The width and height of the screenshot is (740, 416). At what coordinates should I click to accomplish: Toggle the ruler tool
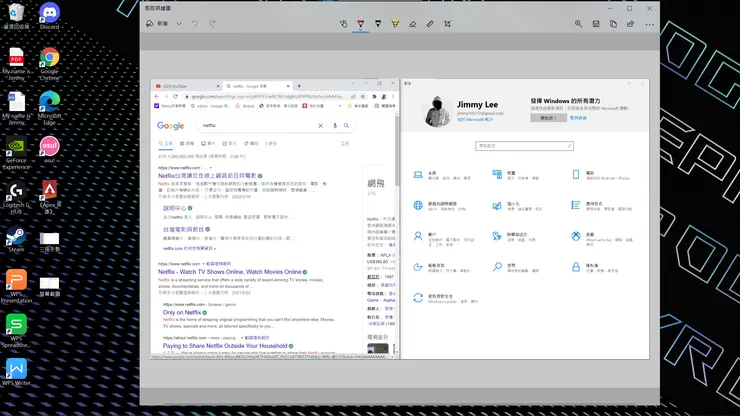point(430,24)
